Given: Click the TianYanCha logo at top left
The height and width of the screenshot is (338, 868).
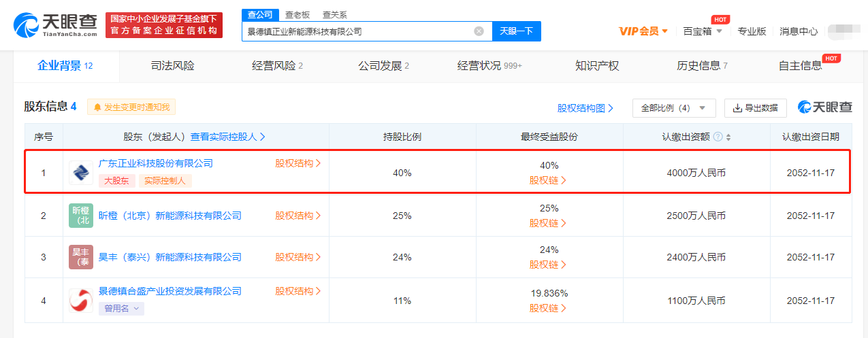Looking at the screenshot, I should 55,24.
